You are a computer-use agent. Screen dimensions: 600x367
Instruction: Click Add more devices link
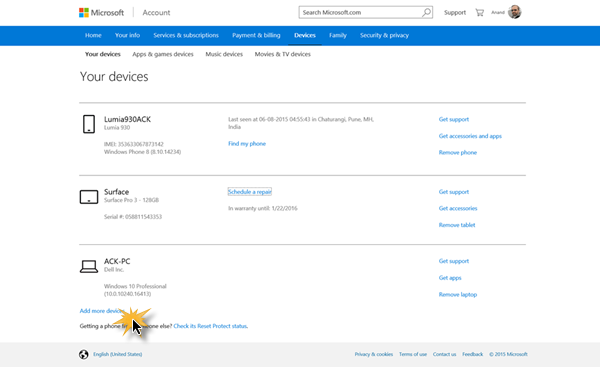click(x=102, y=311)
